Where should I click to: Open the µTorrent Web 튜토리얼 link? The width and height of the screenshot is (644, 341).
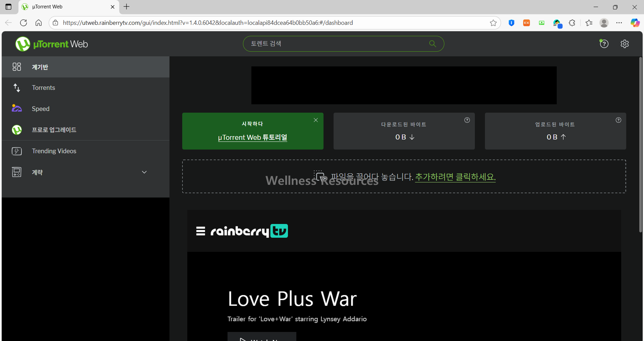[252, 137]
